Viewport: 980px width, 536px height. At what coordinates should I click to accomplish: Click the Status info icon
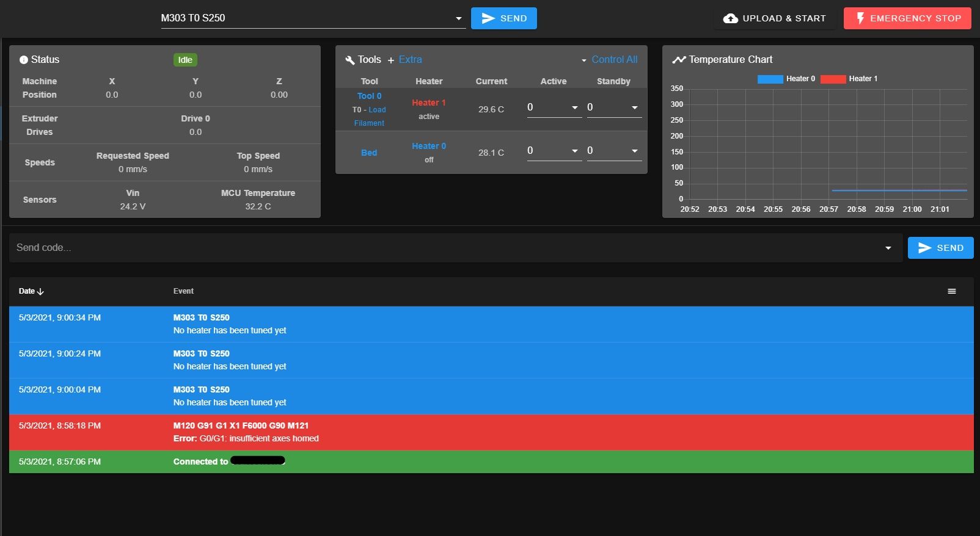click(x=24, y=60)
